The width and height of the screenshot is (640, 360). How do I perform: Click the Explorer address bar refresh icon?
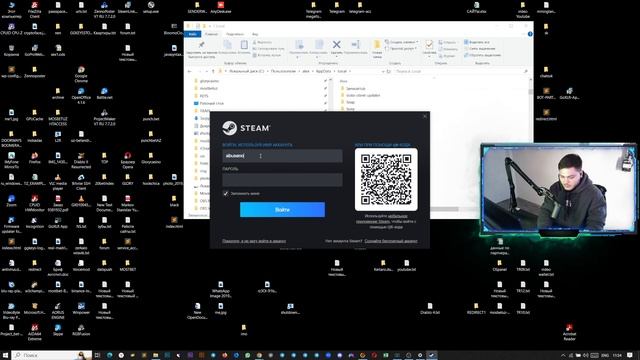click(x=389, y=71)
